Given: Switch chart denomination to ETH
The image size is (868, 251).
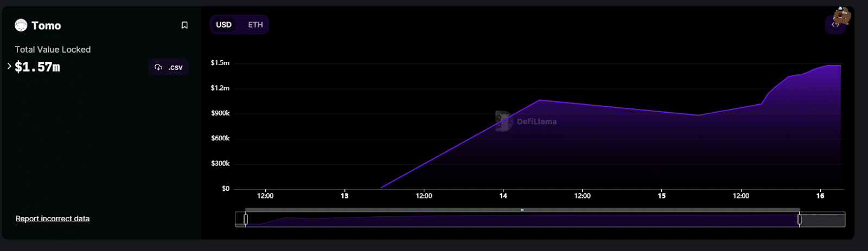Looking at the screenshot, I should [x=256, y=25].
